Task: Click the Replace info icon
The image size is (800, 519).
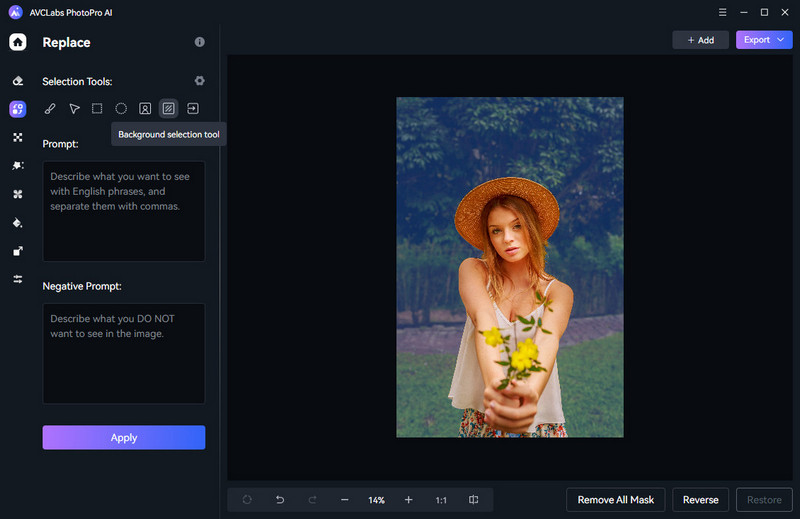Action: click(199, 42)
